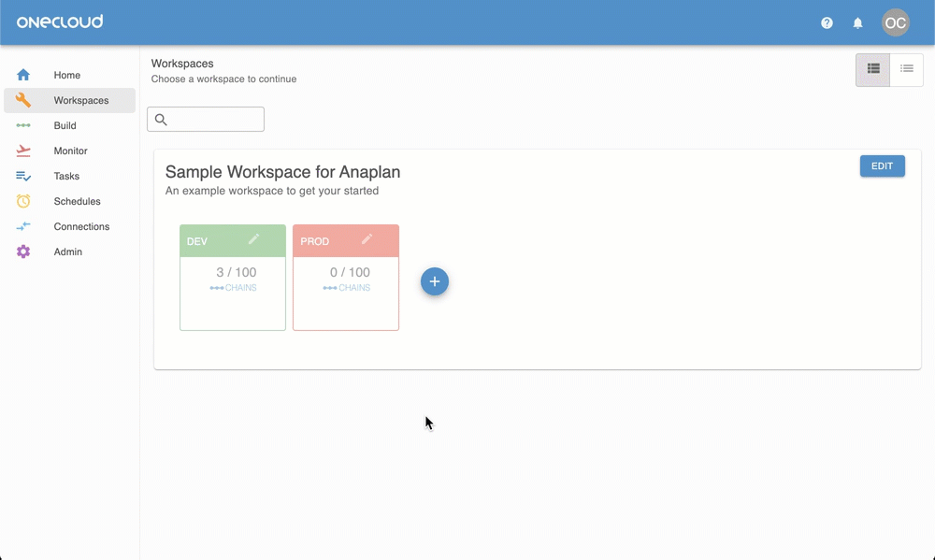Focus the workspace search field
The height and width of the screenshot is (560, 935).
[x=206, y=120]
